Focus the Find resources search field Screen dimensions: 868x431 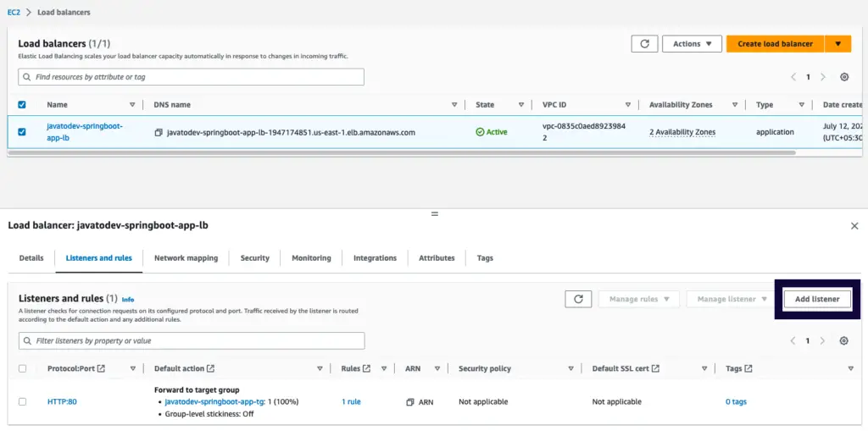click(191, 77)
